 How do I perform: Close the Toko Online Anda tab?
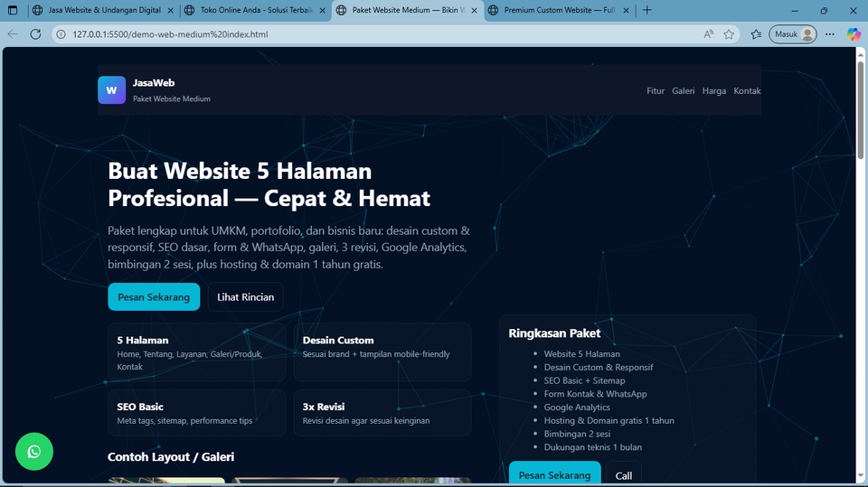322,10
